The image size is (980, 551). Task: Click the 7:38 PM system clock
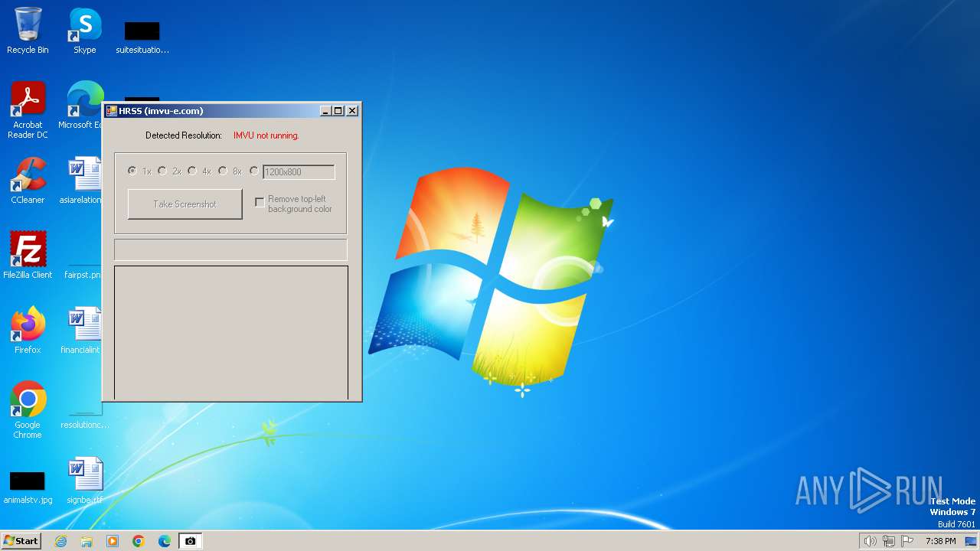tap(940, 541)
